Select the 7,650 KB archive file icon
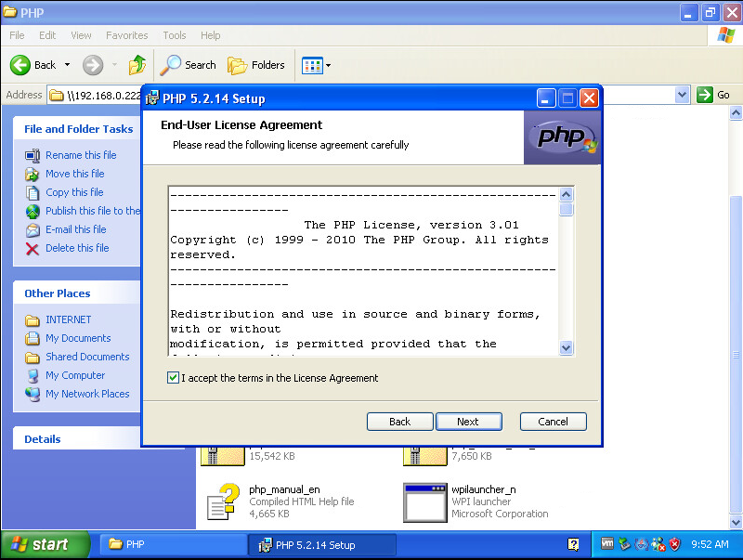 pos(425,456)
